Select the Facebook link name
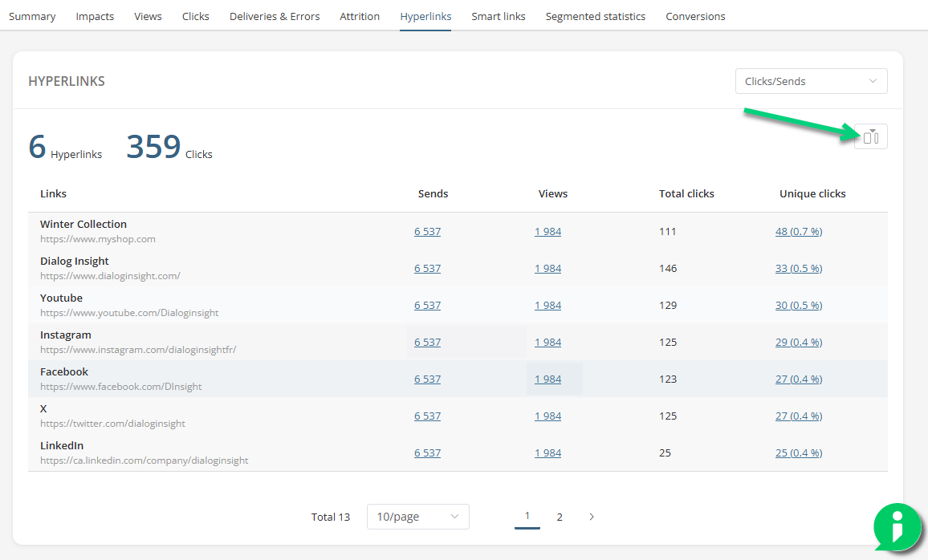 coord(64,372)
